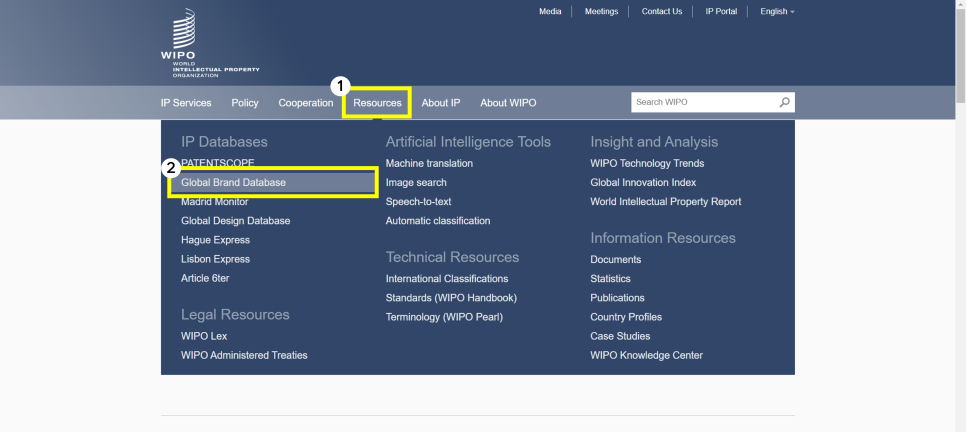The image size is (966, 432).
Task: Click the Insight and Analysis heading
Action: tap(654, 142)
